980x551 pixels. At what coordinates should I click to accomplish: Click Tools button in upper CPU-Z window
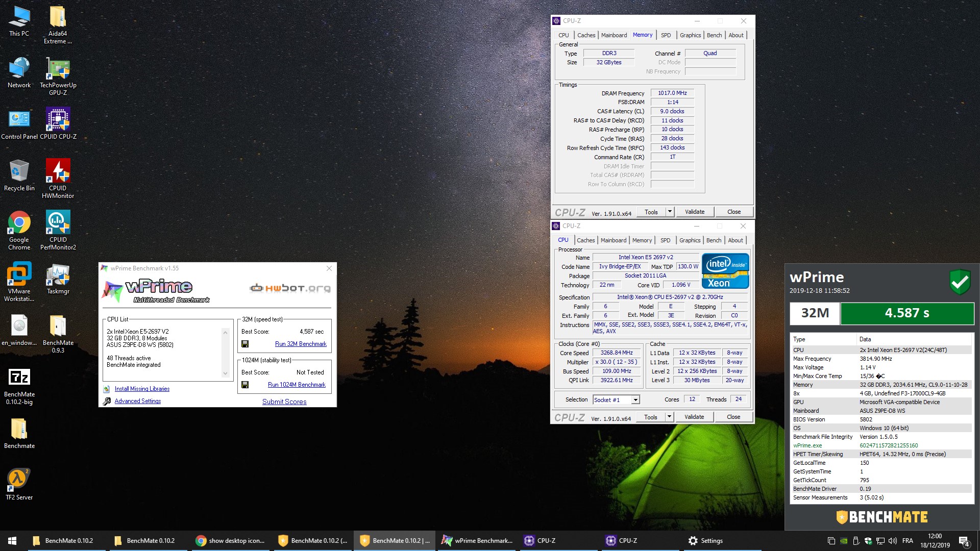651,212
